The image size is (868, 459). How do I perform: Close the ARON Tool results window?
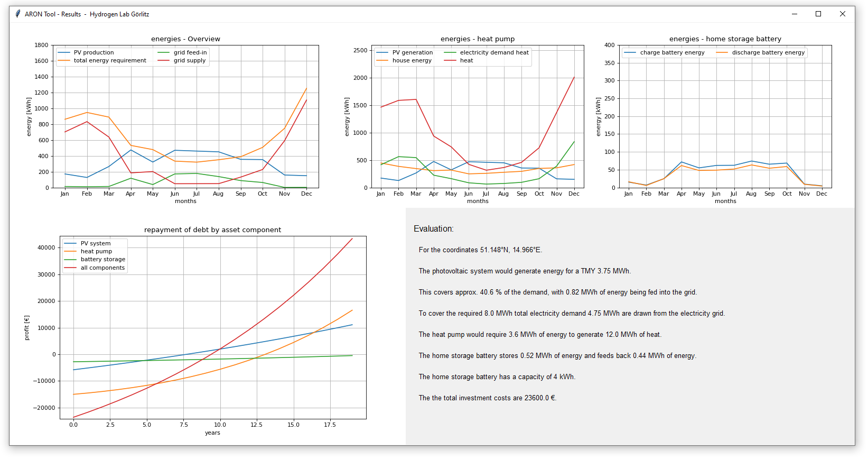[843, 14]
